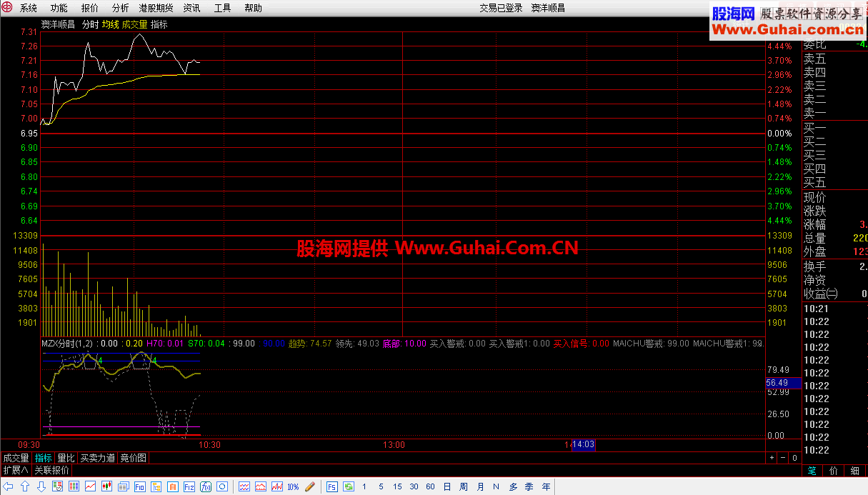Select the 1-minute period button
Viewport: 868px width, 495px height.
point(364,486)
